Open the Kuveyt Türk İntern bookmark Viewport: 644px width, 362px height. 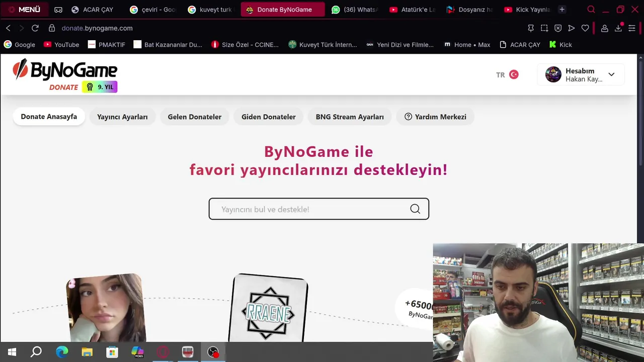coord(323,45)
